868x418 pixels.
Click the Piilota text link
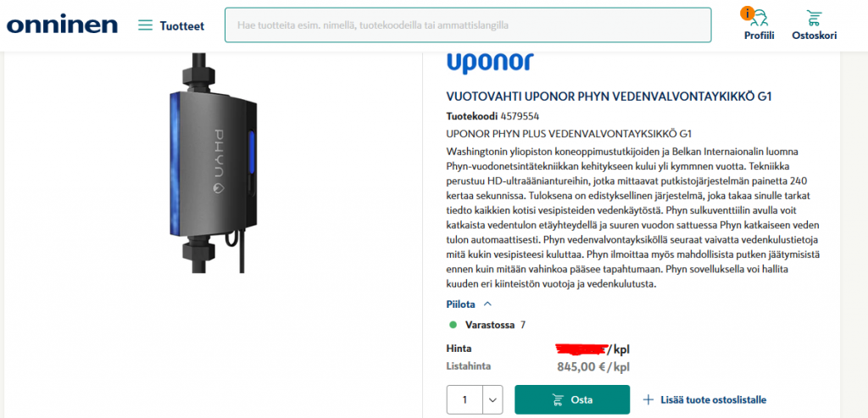tap(460, 304)
